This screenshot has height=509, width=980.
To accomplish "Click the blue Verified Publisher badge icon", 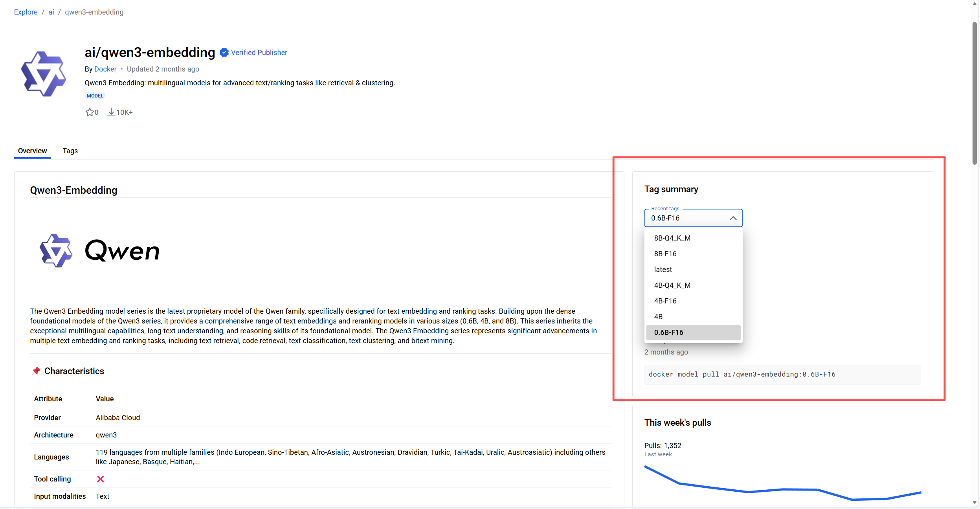I will point(224,52).
